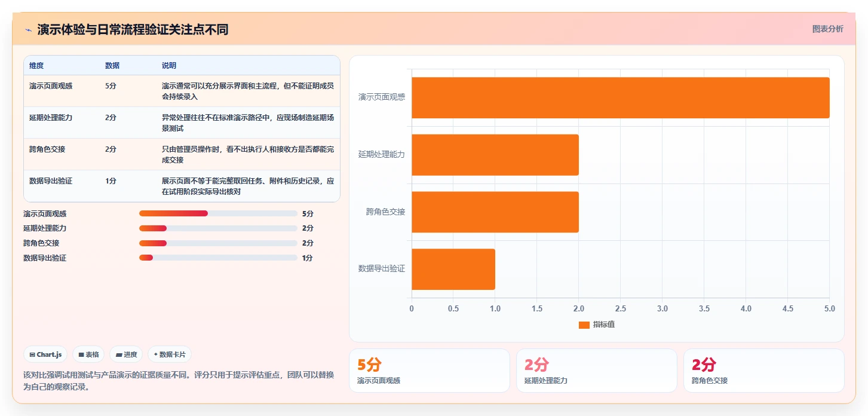Select the 表格 tag

88,354
